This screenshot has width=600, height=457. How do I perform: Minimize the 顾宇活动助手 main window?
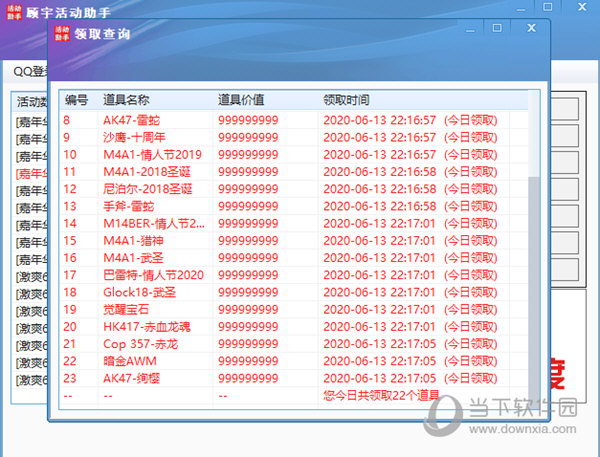(521, 8)
